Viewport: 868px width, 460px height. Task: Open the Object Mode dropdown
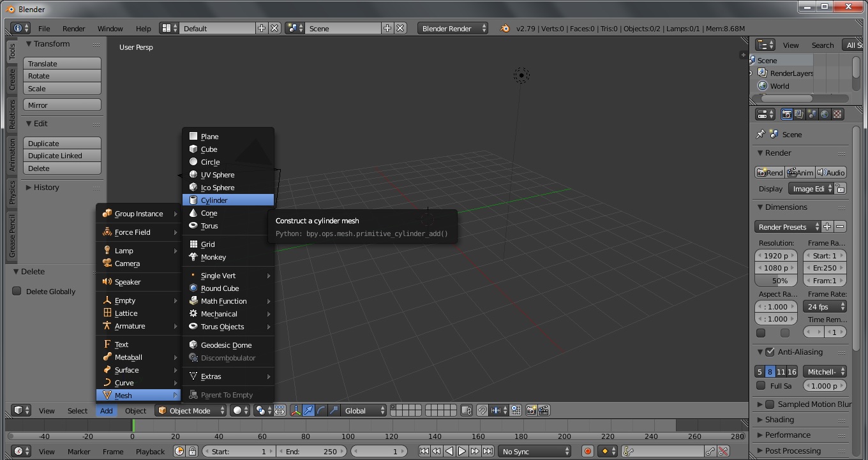point(191,410)
